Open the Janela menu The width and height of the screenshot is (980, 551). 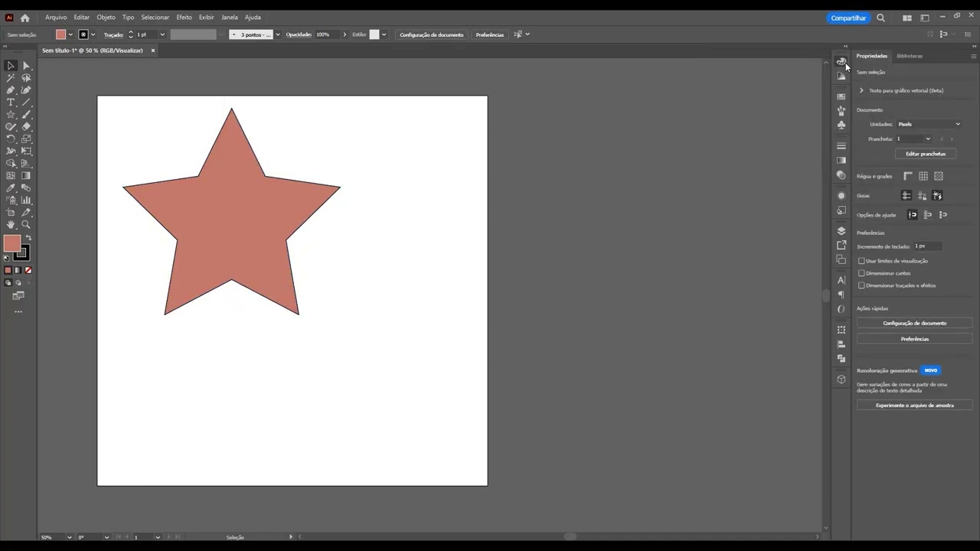(x=229, y=18)
